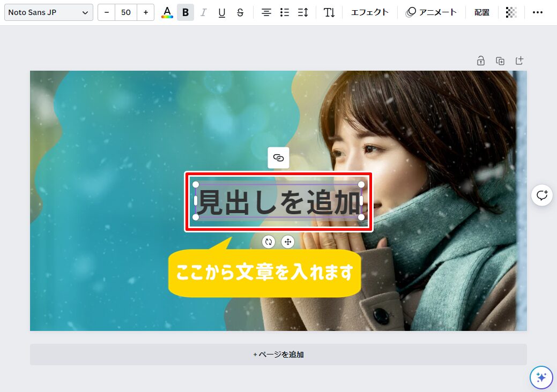Select the 見出しを追加 heading text
The height and width of the screenshot is (392, 557).
(279, 202)
